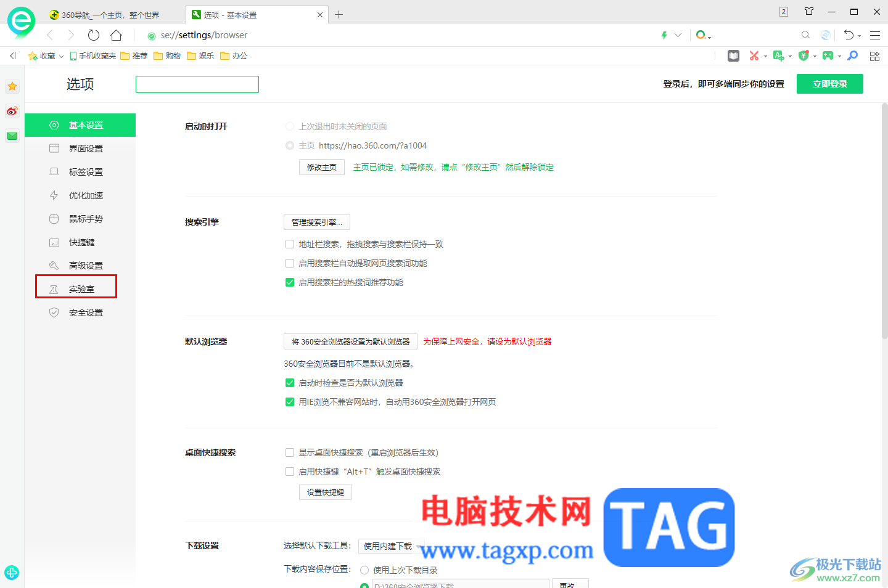This screenshot has height=588, width=888.
Task: Enable 启用搜索栏自动提取网页搜索词功能
Action: click(290, 263)
